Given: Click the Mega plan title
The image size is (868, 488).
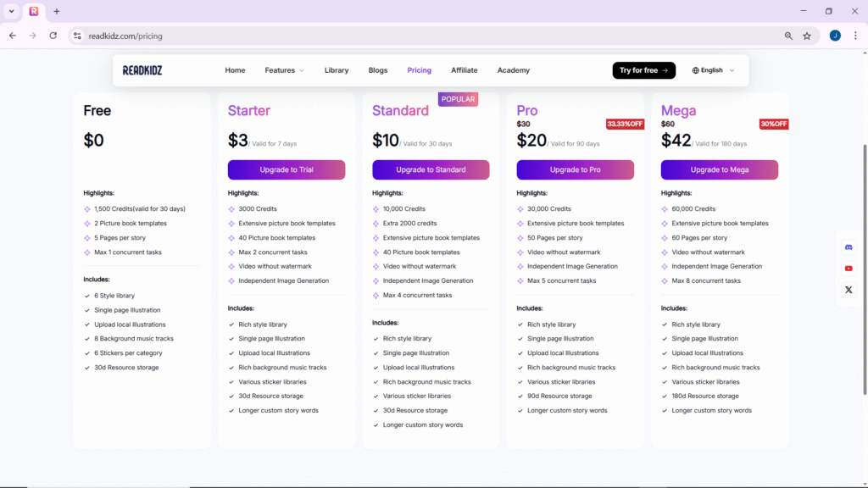Looking at the screenshot, I should tap(678, 111).
